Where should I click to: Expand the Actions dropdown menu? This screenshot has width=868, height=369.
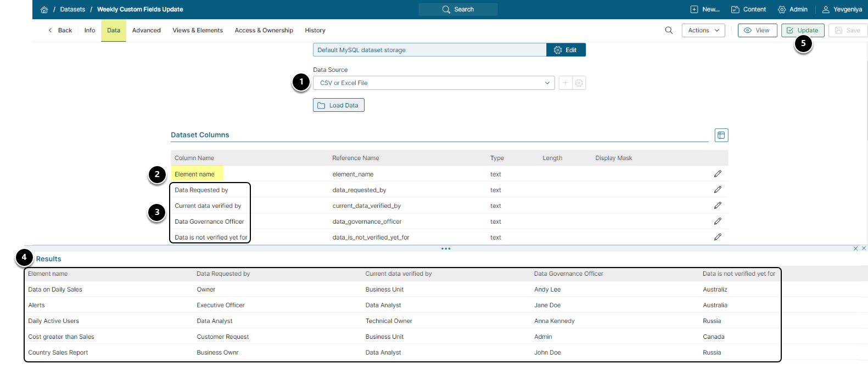pos(703,30)
